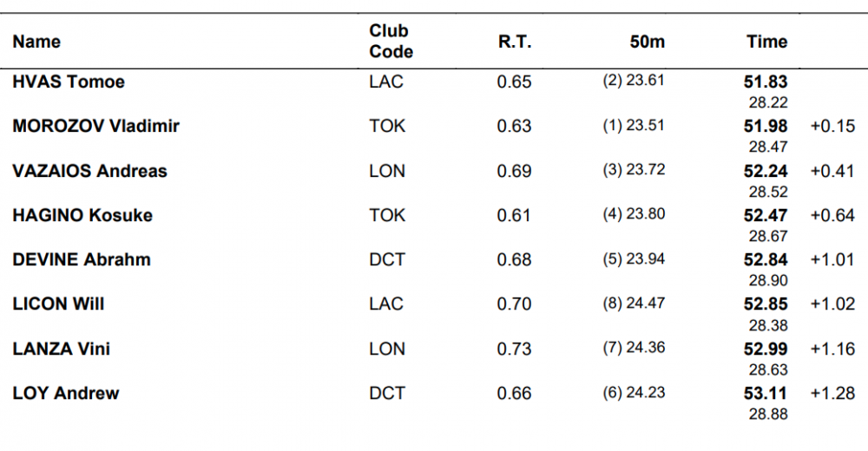
Task: Click the R.T. column header
Action: click(x=514, y=42)
